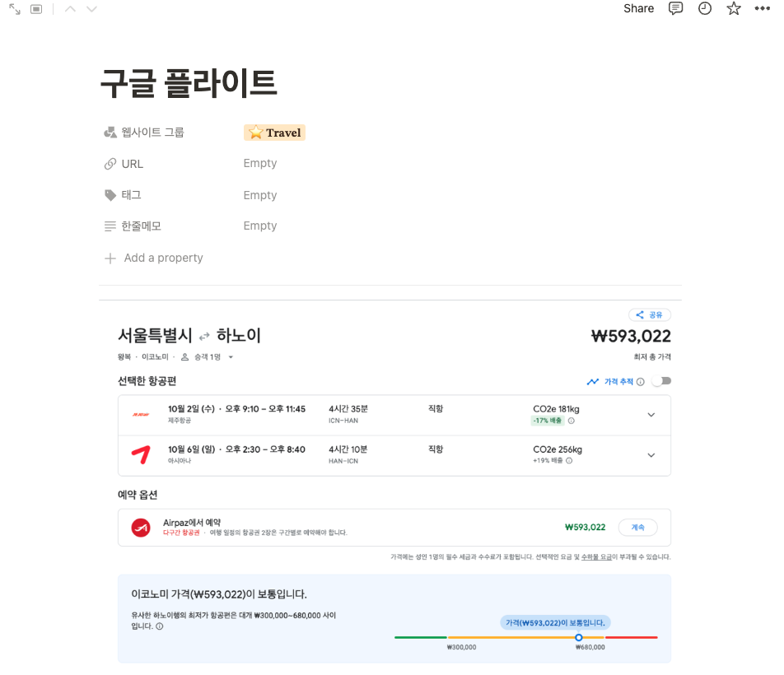View page history clock icon
The height and width of the screenshot is (675, 784).
point(704,8)
